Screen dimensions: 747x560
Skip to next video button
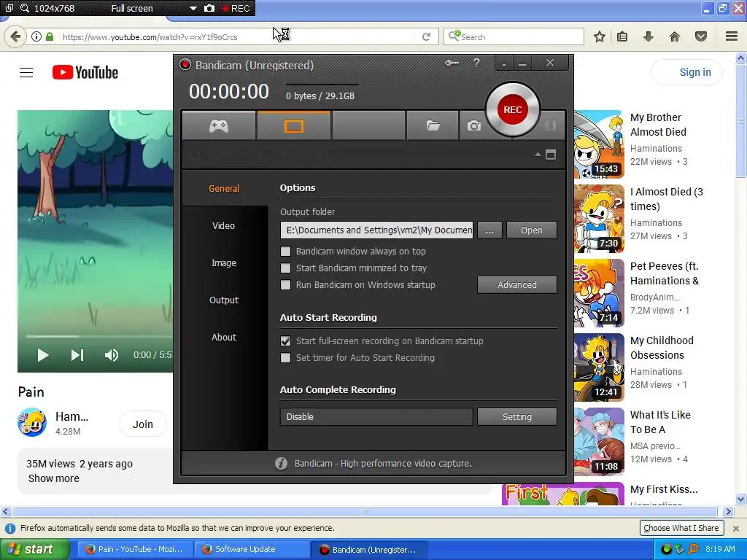[77, 355]
